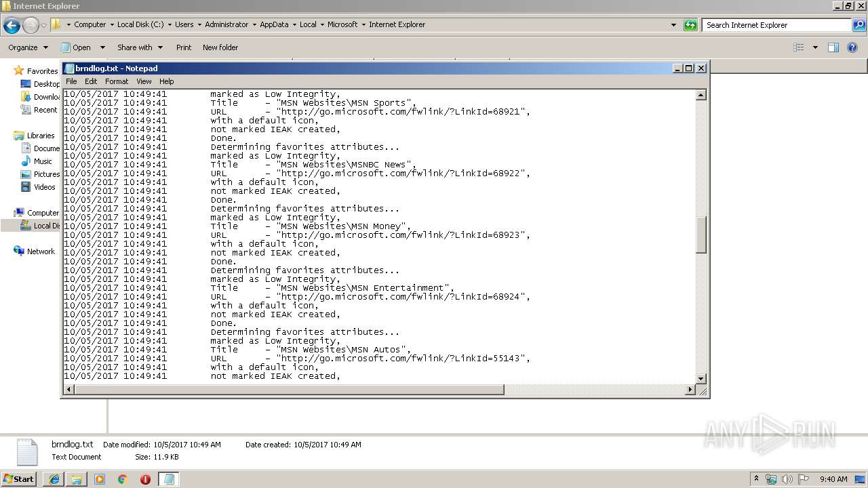Click the MSN Autos title line
Viewport: 868px width, 488px height.
click(x=237, y=350)
